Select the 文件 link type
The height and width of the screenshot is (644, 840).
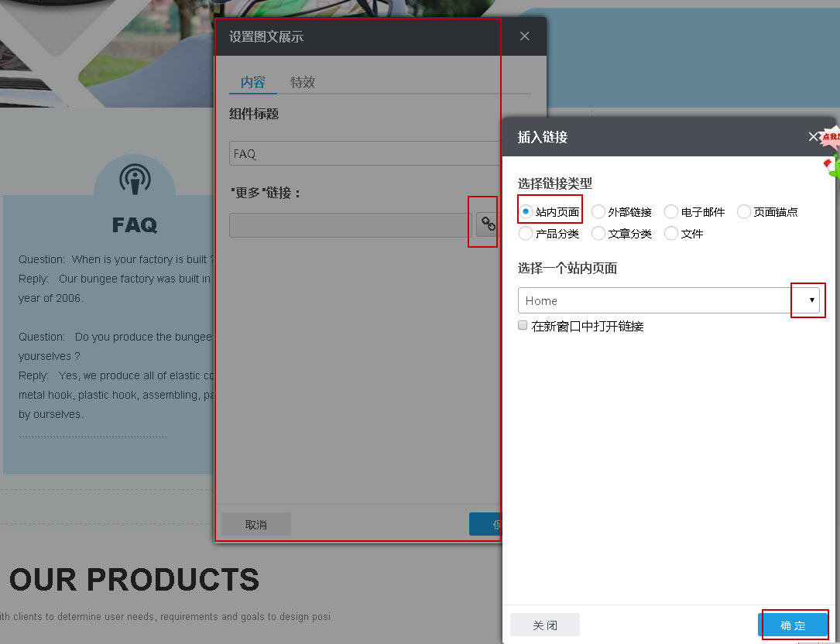click(670, 233)
